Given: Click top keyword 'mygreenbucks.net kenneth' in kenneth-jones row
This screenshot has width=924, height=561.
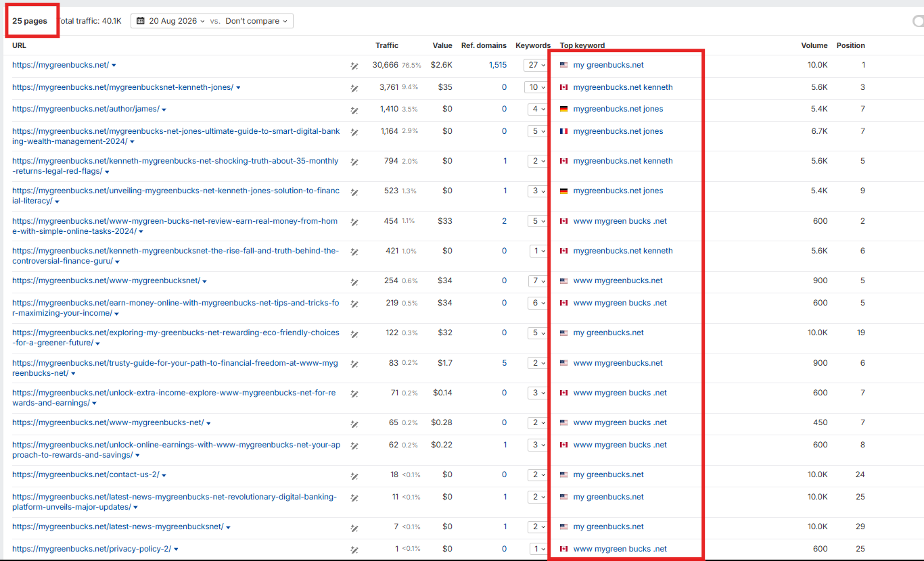Looking at the screenshot, I should point(623,87).
